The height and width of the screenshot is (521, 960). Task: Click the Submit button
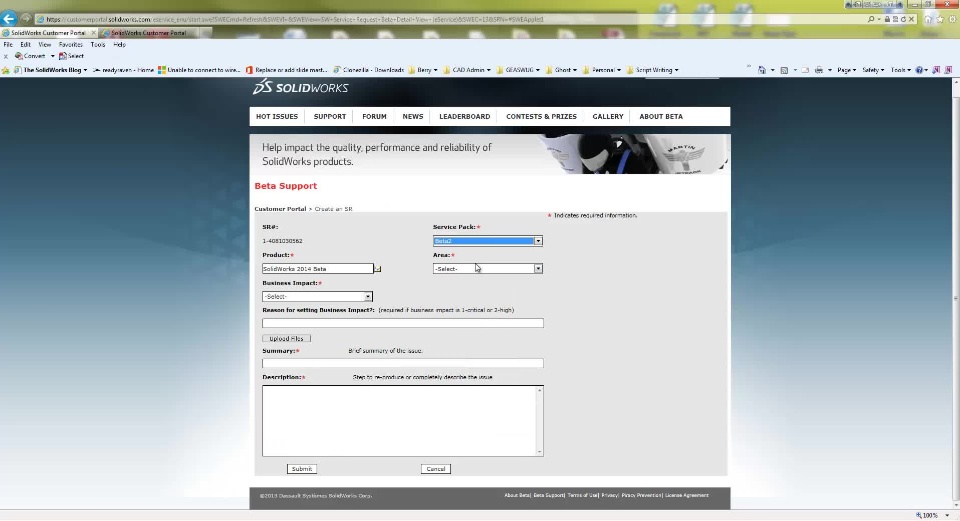302,469
